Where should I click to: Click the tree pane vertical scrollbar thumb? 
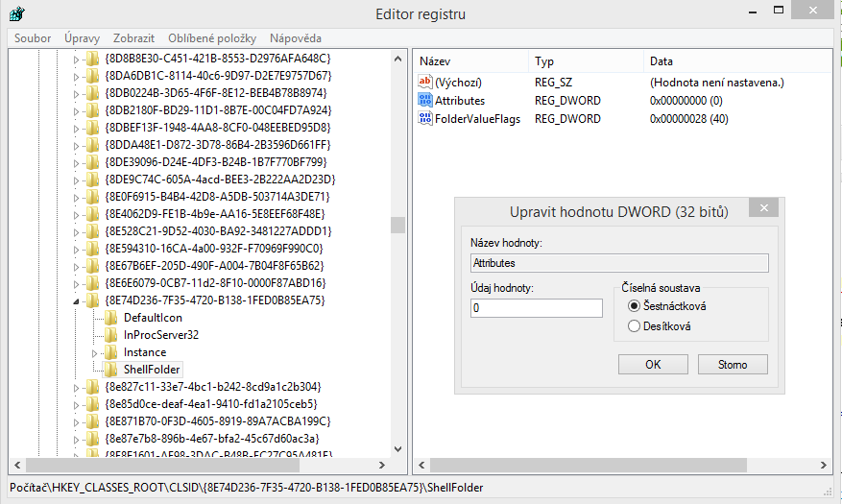pyautogui.click(x=397, y=225)
